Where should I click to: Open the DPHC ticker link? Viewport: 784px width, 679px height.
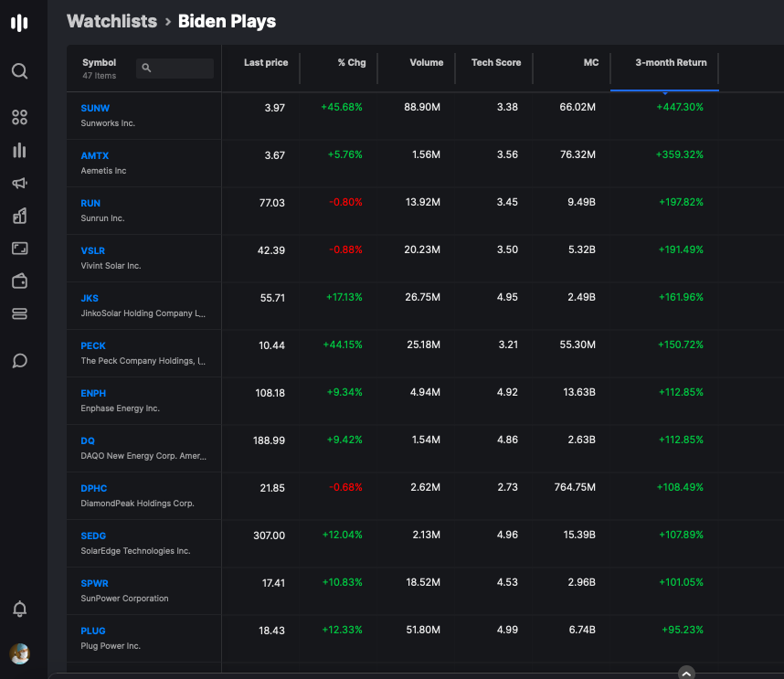[x=93, y=488]
